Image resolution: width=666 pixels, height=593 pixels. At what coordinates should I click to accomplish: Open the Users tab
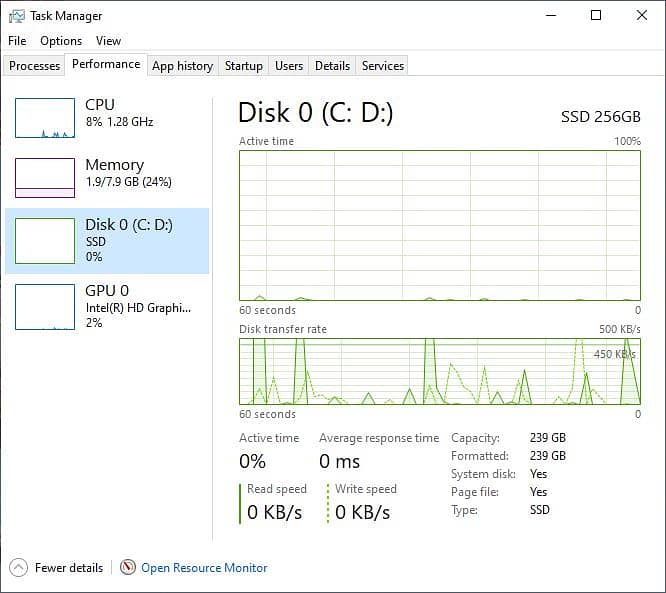[289, 66]
